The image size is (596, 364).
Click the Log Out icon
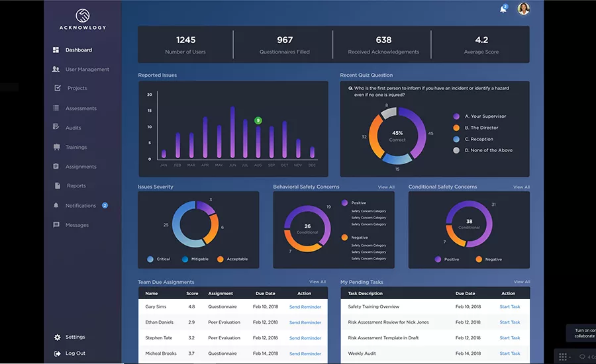point(57,353)
